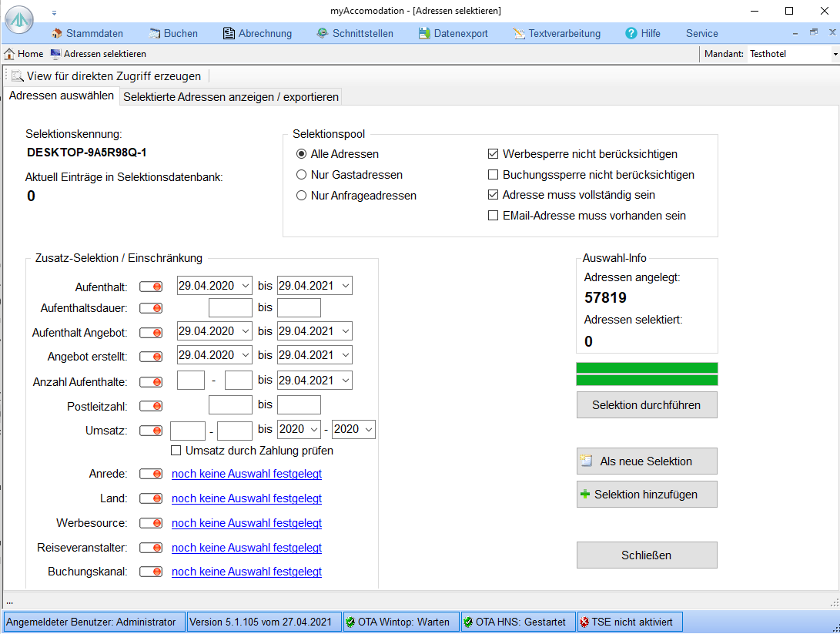Check Umsatz durch Zahlung prüfen
Viewport: 840px width, 634px height.
[176, 451]
